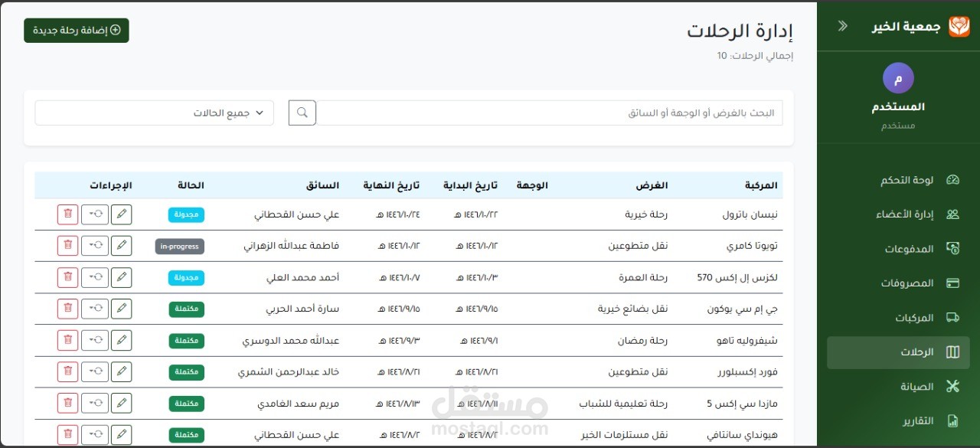Image resolution: width=980 pixels, height=448 pixels.
Task: Open لوحة التحكم in sidebar
Action: click(898, 181)
